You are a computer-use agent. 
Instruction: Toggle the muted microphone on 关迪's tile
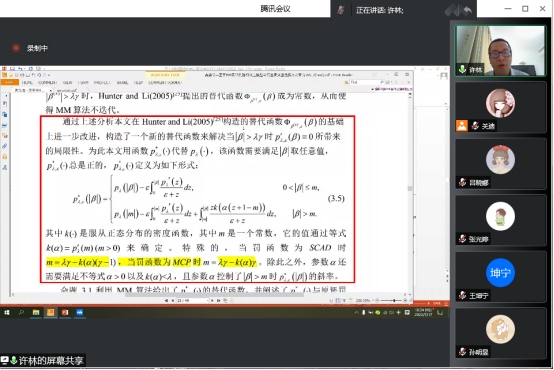click(x=476, y=126)
